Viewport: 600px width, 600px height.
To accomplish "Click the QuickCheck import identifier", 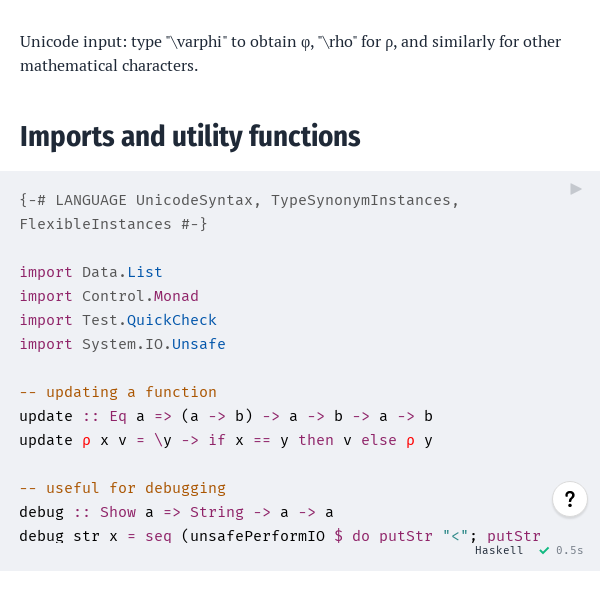I will 172,320.
